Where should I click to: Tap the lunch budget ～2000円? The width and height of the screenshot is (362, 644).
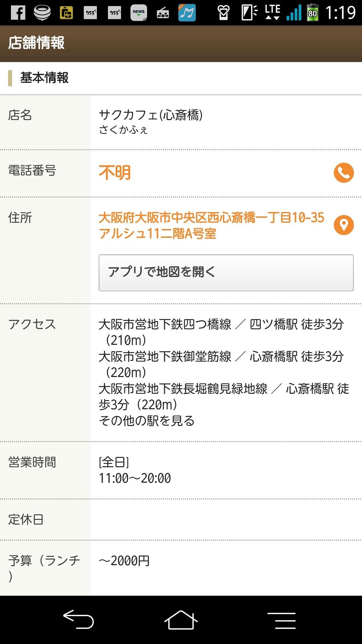(124, 560)
